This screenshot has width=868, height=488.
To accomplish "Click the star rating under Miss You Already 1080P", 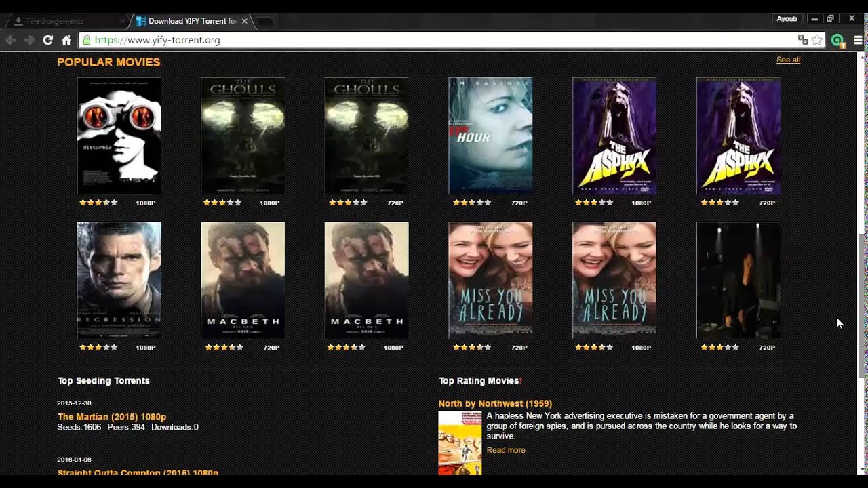I will (594, 347).
